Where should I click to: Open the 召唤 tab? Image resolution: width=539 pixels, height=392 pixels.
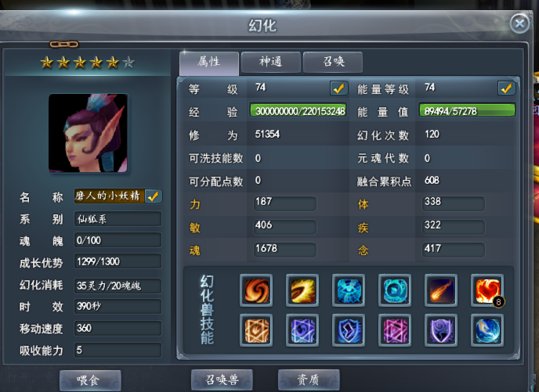[x=333, y=62]
